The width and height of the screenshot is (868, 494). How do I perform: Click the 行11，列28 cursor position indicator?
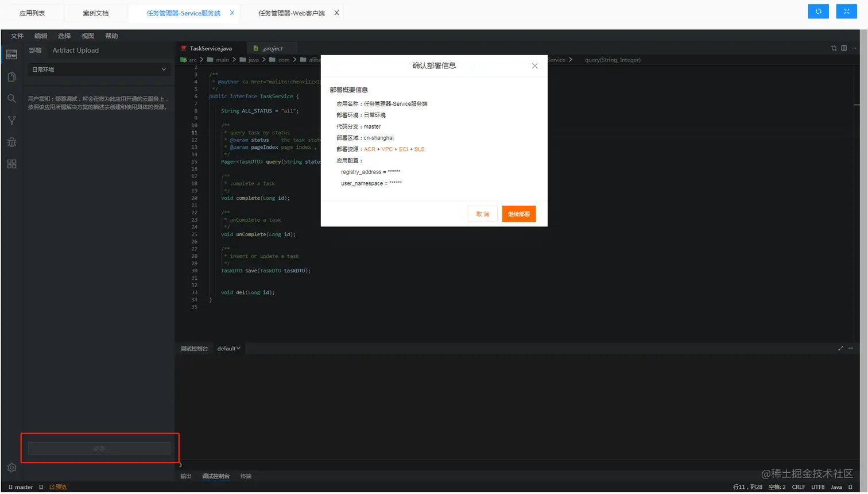click(x=747, y=487)
